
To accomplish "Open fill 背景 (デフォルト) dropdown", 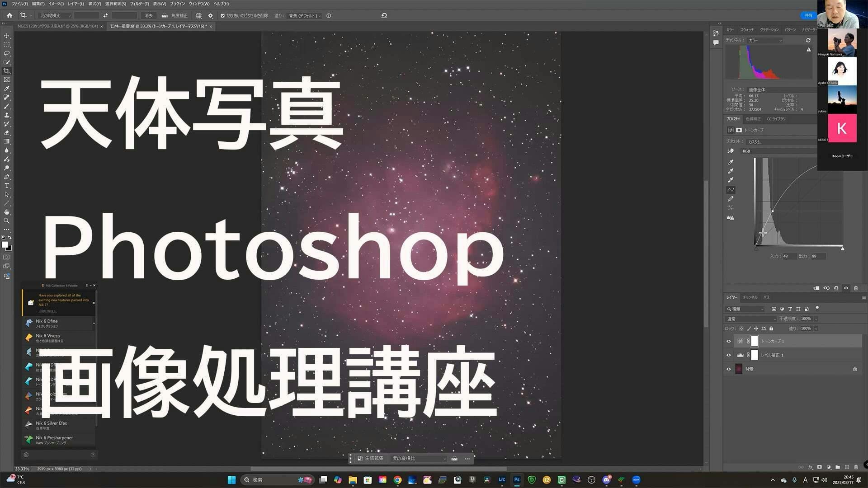I will click(x=305, y=15).
